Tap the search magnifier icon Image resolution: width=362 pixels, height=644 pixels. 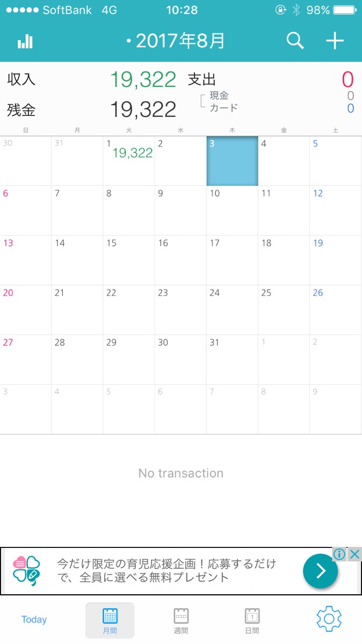pos(295,41)
